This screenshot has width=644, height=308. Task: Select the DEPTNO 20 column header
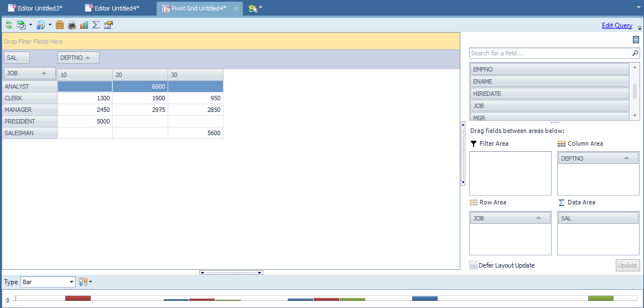click(141, 75)
